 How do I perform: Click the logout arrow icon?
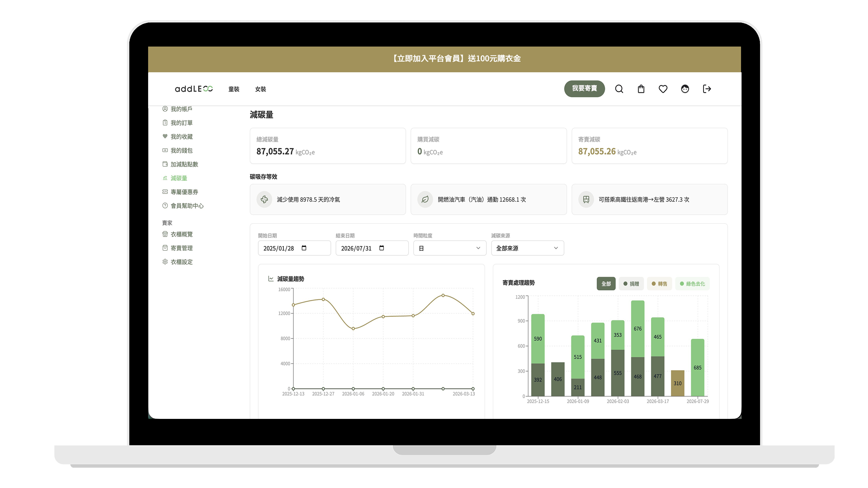[707, 89]
